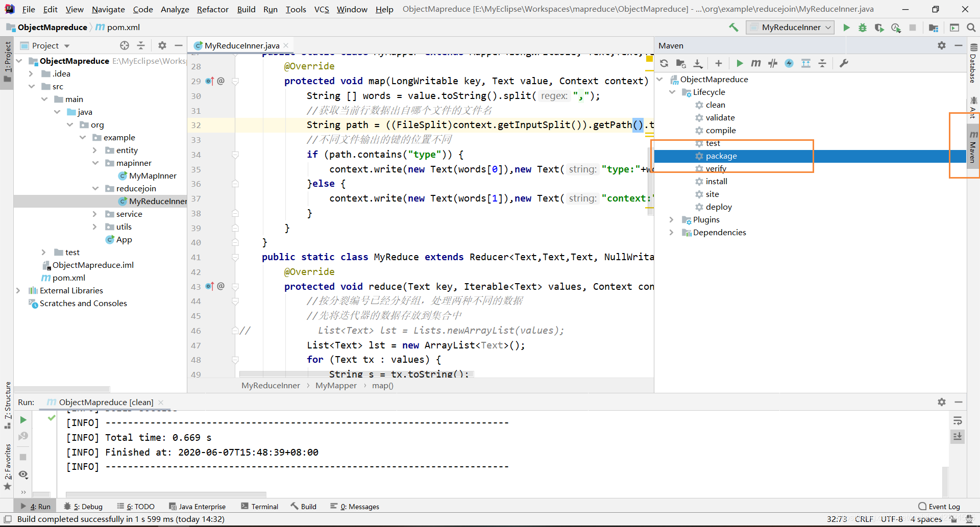Toggle scroll to end in Run console
This screenshot has width=980, height=527.
[x=958, y=437]
